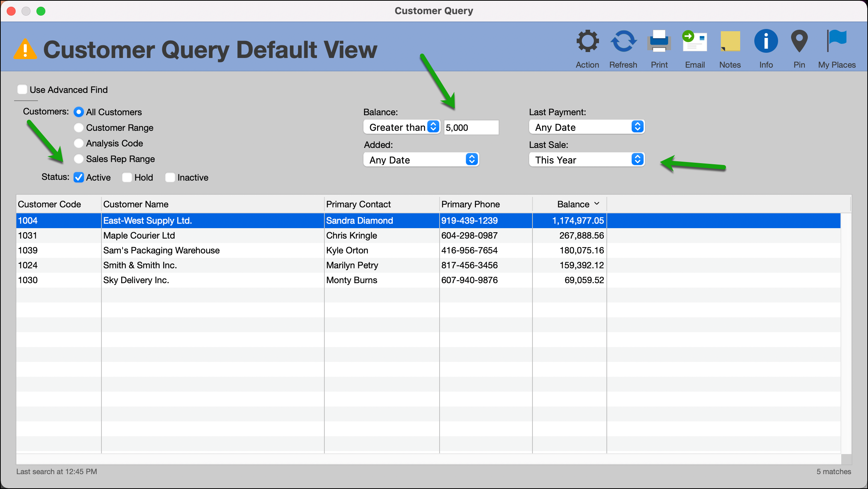
Task: Pin this query view
Action: [x=799, y=42]
